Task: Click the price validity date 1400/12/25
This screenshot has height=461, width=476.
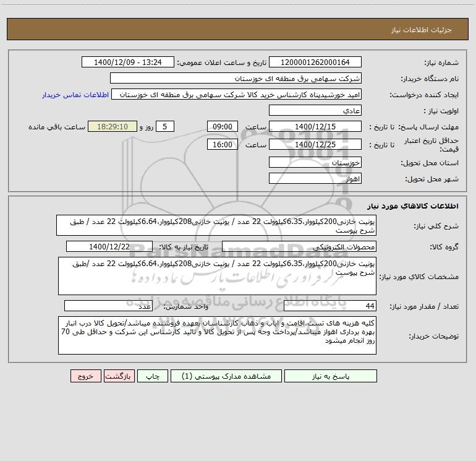Action: pyautogui.click(x=315, y=145)
